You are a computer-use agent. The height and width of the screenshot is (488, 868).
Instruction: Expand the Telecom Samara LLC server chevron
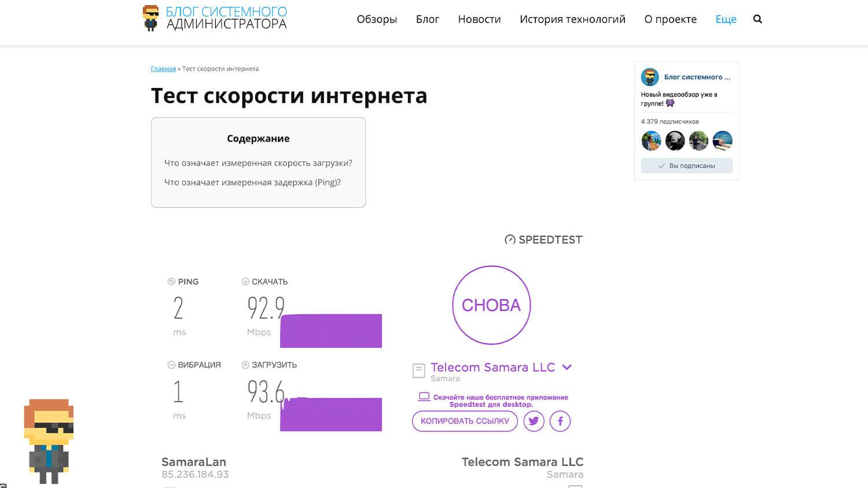(x=567, y=367)
